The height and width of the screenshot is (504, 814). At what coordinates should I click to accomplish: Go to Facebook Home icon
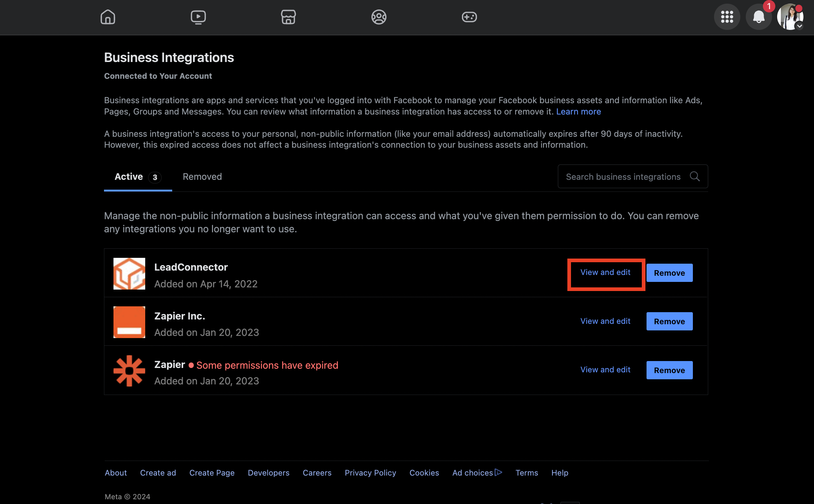click(x=108, y=17)
